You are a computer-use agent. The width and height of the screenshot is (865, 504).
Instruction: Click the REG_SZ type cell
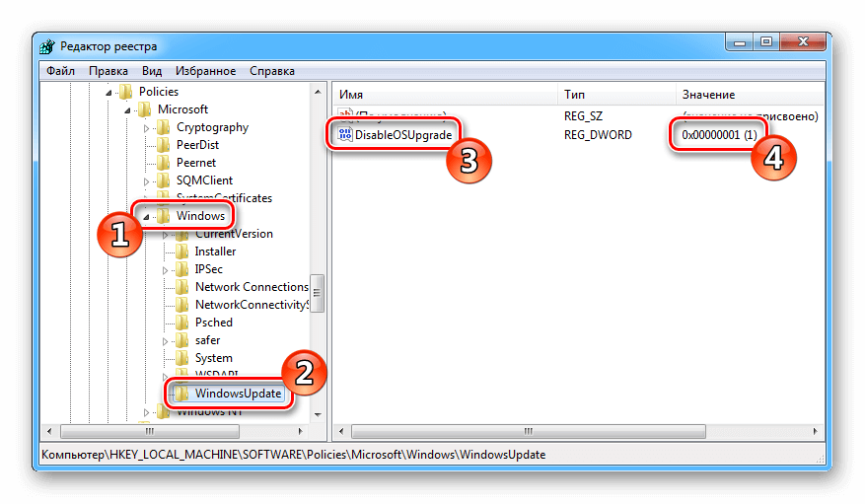(583, 116)
